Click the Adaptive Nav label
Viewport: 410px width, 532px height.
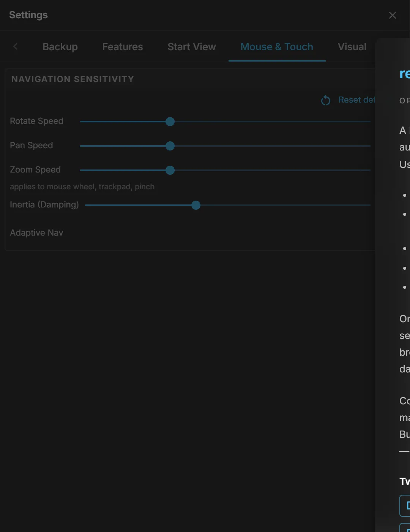coord(36,233)
